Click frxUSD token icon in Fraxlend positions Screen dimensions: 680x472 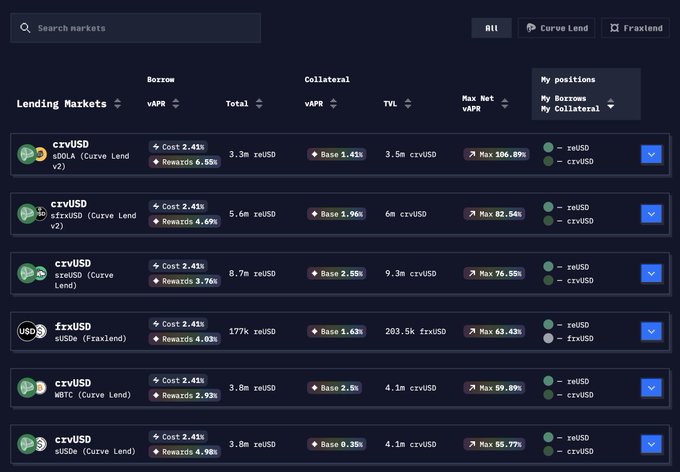[x=548, y=338]
